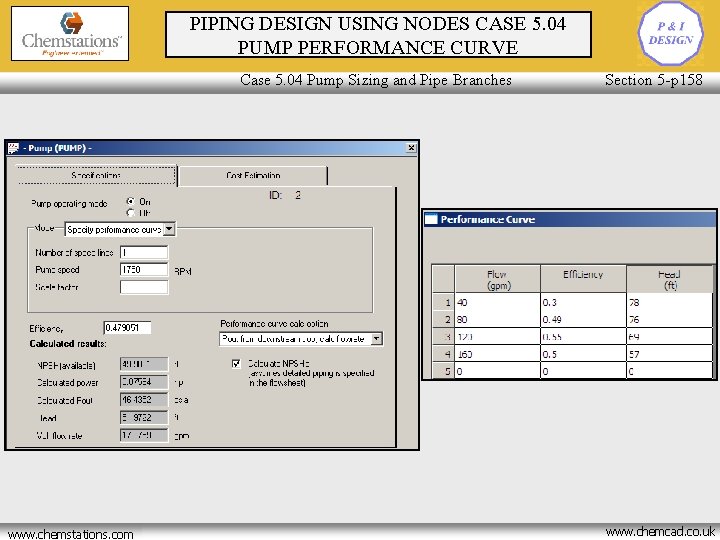The width and height of the screenshot is (720, 540).
Task: Click the Number of speed lines field
Action: tap(144, 253)
